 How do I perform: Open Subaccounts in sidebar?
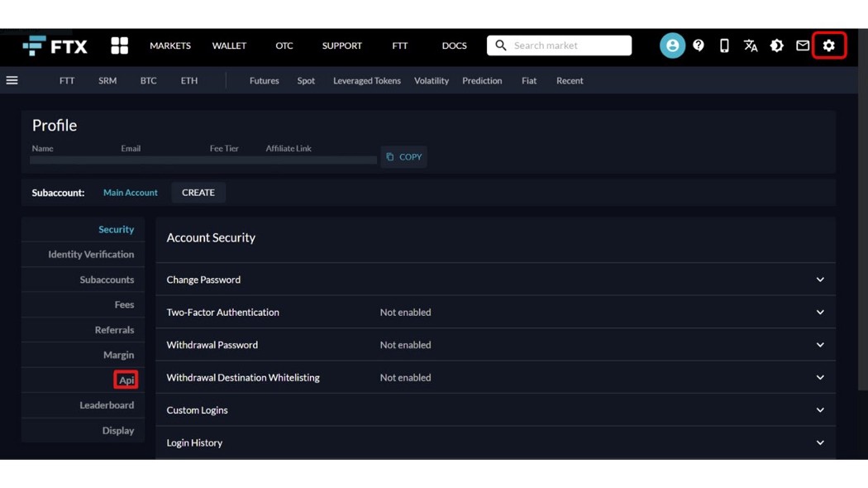point(107,280)
